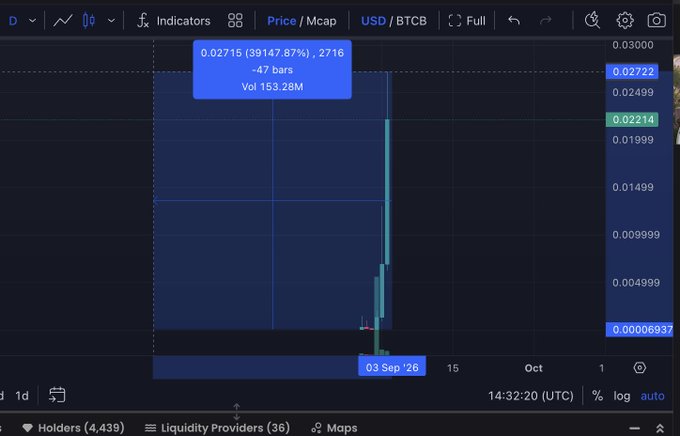Viewport: 680px width, 436px height.
Task: Open the time axis settings hexagon icon
Action: pos(639,368)
